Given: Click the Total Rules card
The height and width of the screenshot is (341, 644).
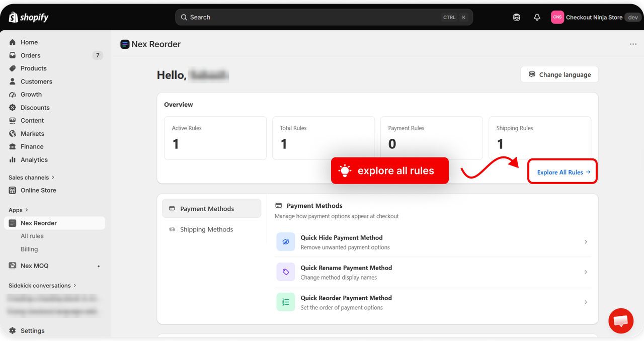Looking at the screenshot, I should [324, 138].
